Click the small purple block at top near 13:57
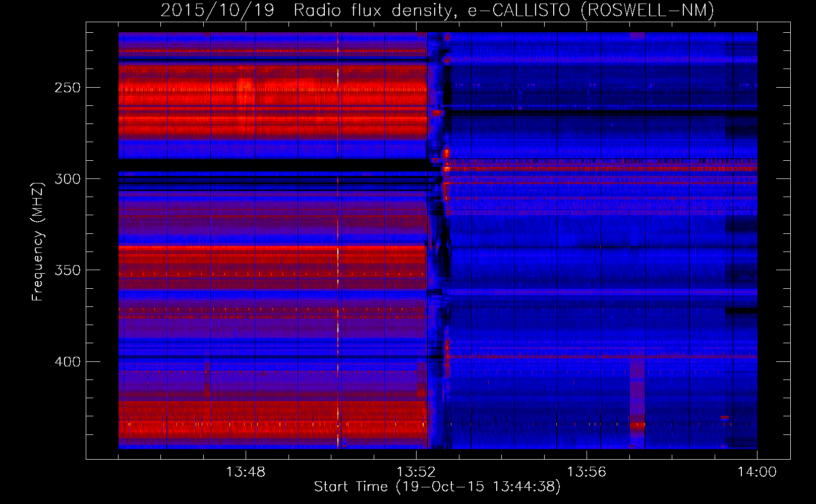The height and width of the screenshot is (504, 816). click(637, 35)
